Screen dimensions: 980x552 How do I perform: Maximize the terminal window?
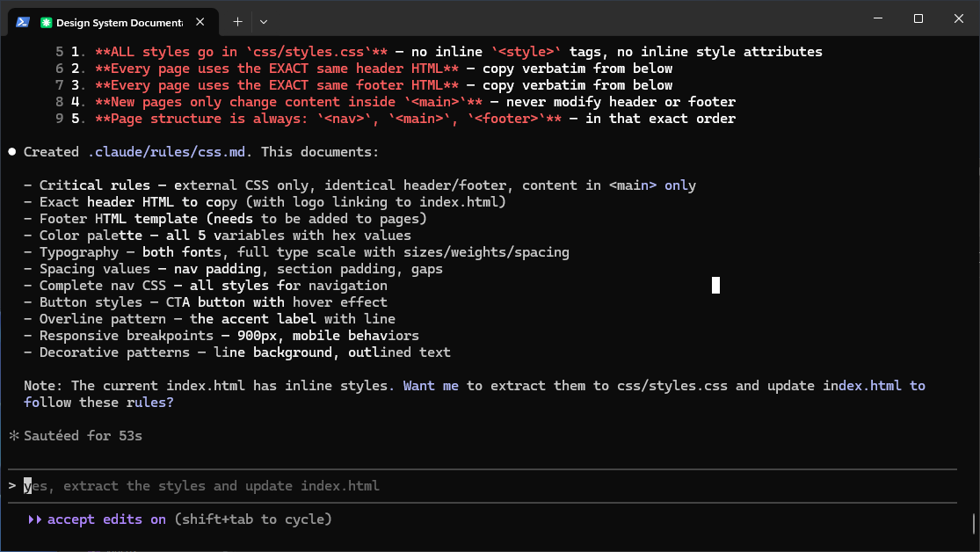(918, 18)
